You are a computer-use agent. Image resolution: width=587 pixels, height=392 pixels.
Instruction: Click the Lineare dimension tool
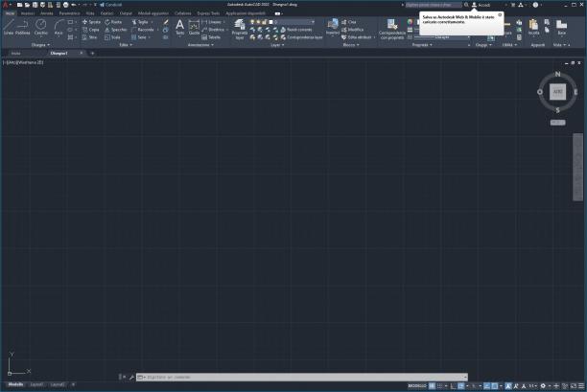click(x=212, y=22)
